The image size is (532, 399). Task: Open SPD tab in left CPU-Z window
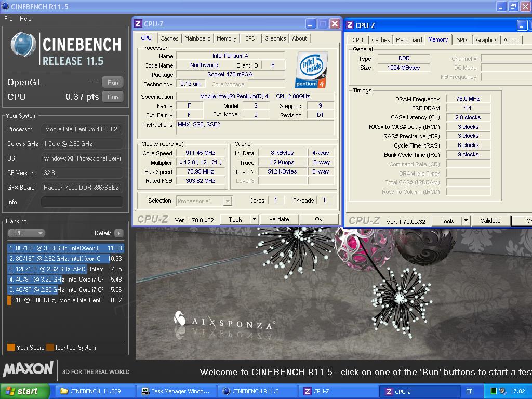coord(250,38)
